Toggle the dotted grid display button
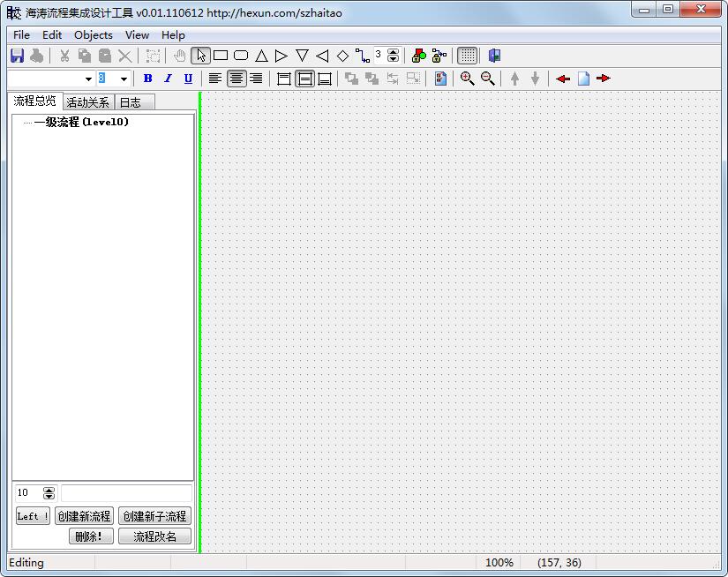 click(x=468, y=56)
